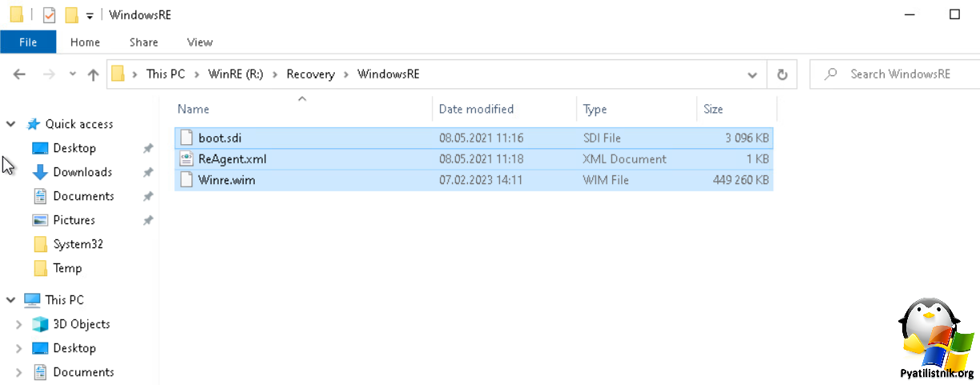Click the Properties icon in the title bar
The image size is (980, 385).
pos(49,14)
